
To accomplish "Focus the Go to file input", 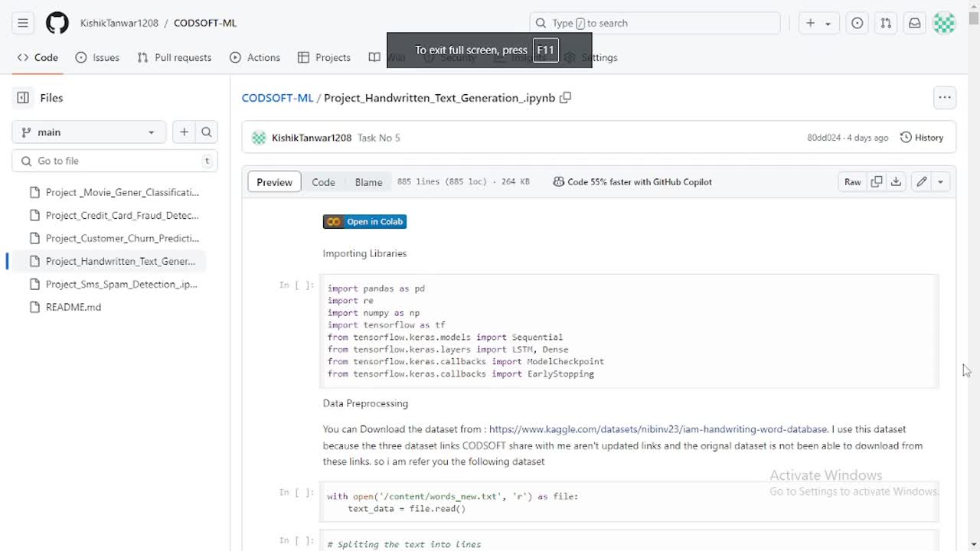I will tap(115, 161).
